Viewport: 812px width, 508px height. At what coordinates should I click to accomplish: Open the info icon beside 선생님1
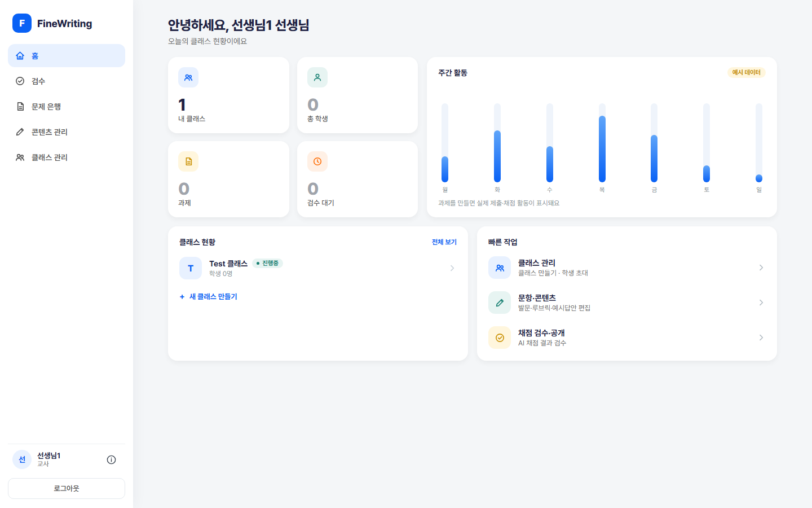[111, 459]
